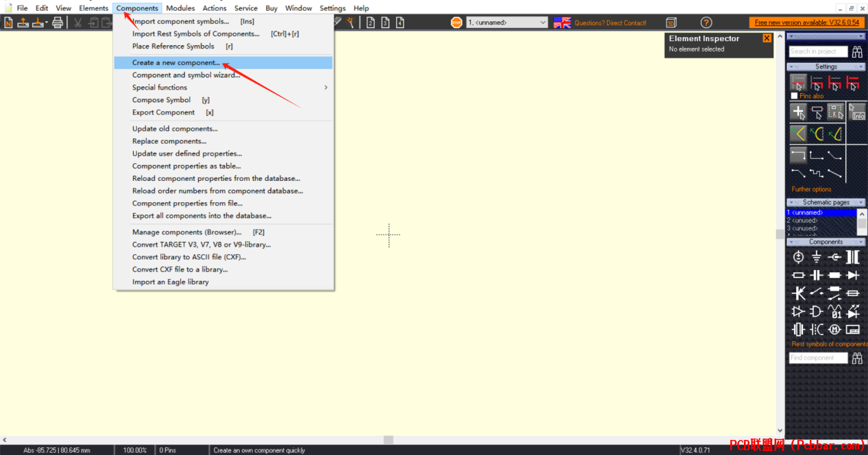
Task: Open the File menu
Action: point(22,8)
